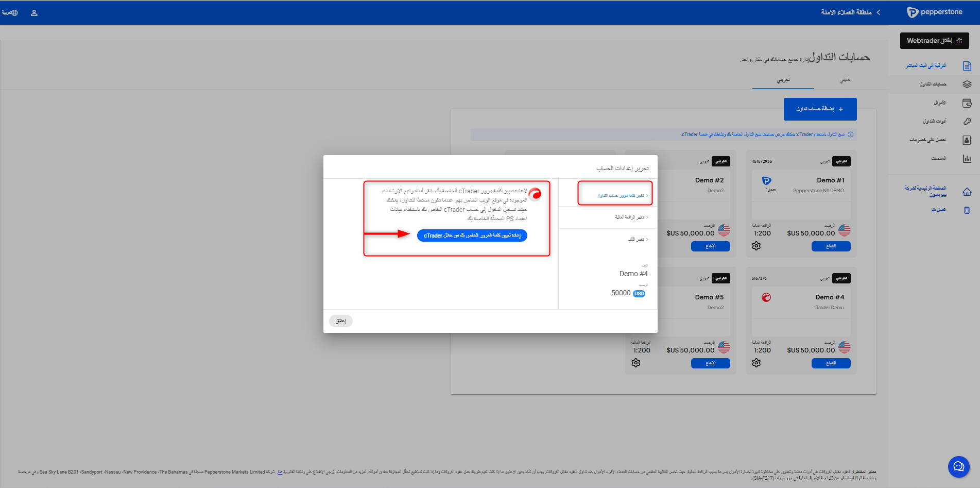Click the blue cTrader password reset button
This screenshot has width=980, height=488.
(x=472, y=235)
